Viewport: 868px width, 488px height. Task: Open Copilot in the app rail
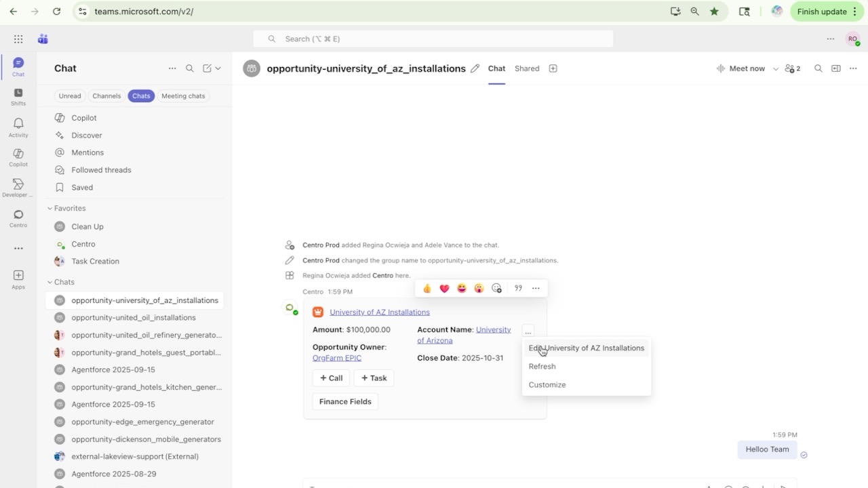coord(18,158)
